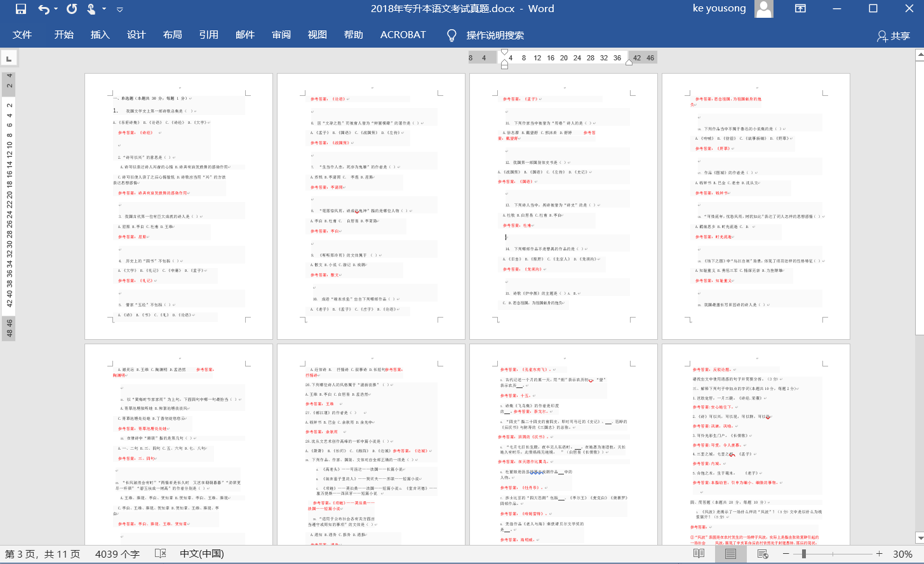Open Customize Quick Access Toolbar dropdown
924x564 pixels.
(119, 9)
